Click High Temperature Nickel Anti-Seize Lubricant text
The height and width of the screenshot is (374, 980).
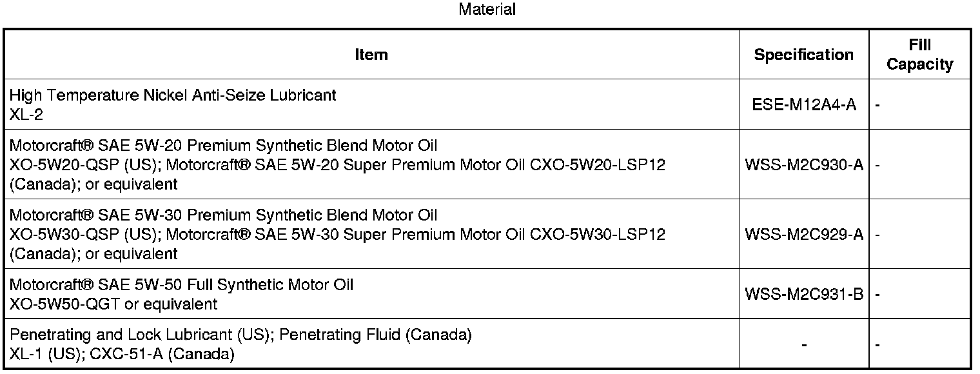pos(173,95)
